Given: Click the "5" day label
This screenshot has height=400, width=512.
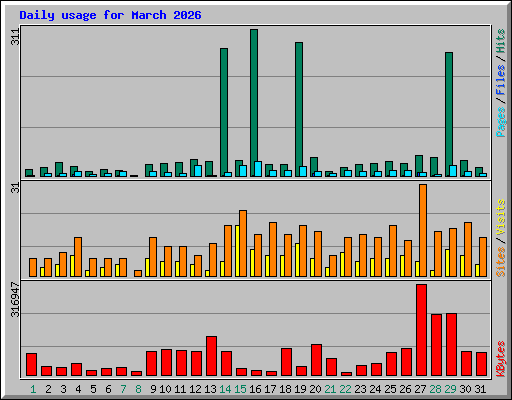Looking at the screenshot, I should [x=93, y=389].
